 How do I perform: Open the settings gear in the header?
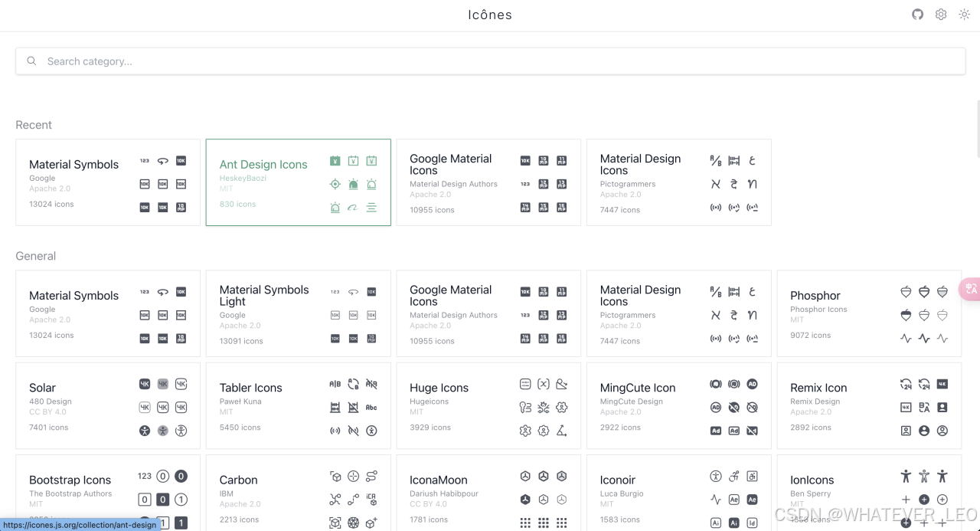coord(941,15)
